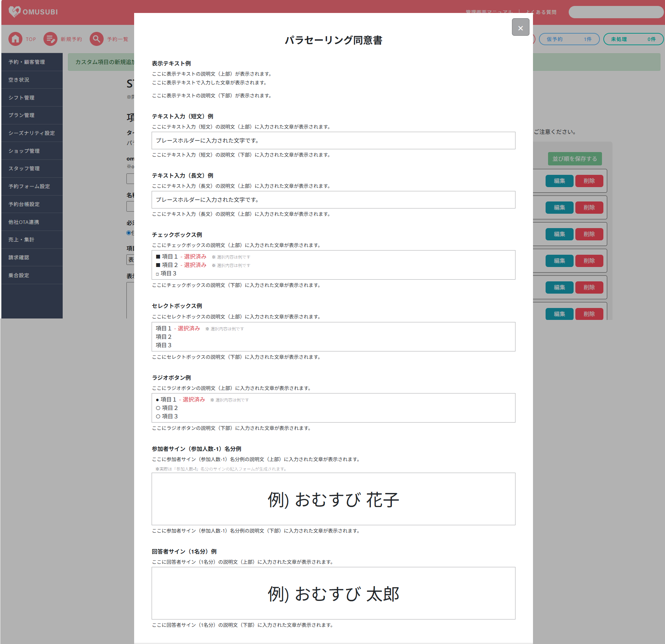Click the first 編集 button
The image size is (665, 644).
click(x=559, y=181)
